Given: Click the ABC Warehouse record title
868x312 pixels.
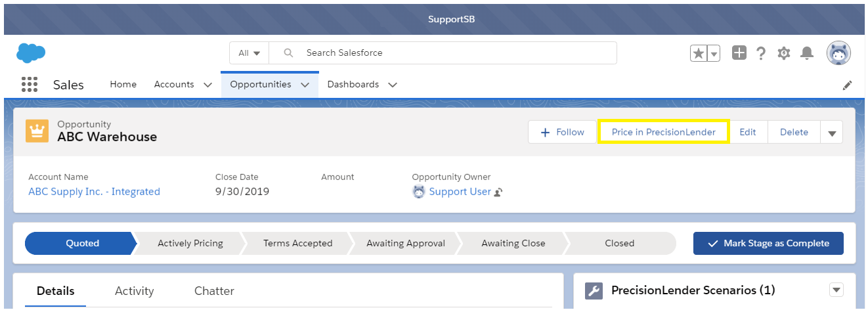Looking at the screenshot, I should [x=107, y=137].
